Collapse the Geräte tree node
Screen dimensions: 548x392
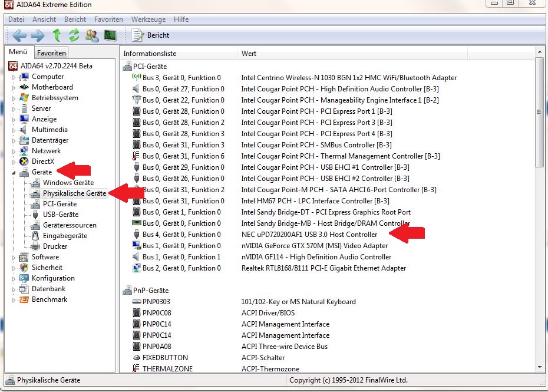pos(14,172)
